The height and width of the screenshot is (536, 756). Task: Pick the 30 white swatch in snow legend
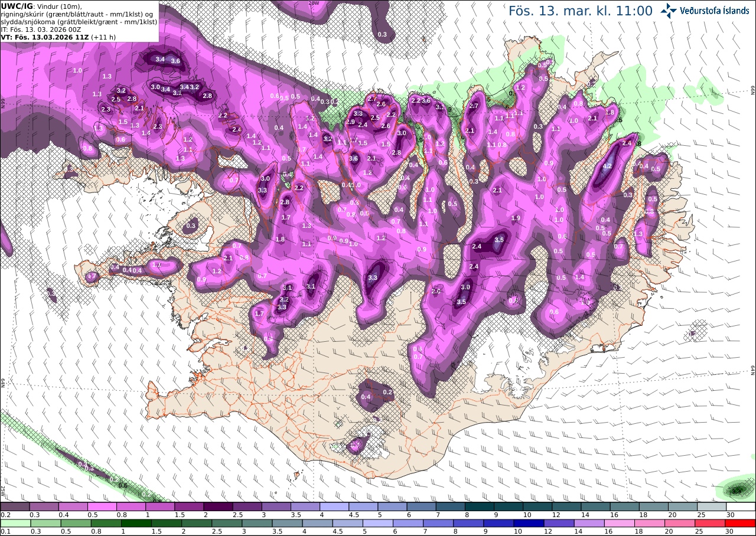coord(741,506)
